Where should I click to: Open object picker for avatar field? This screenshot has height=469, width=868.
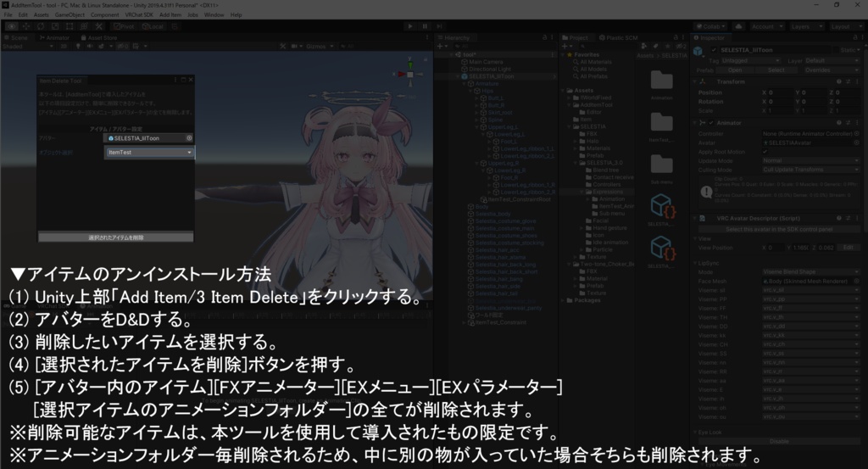[189, 138]
